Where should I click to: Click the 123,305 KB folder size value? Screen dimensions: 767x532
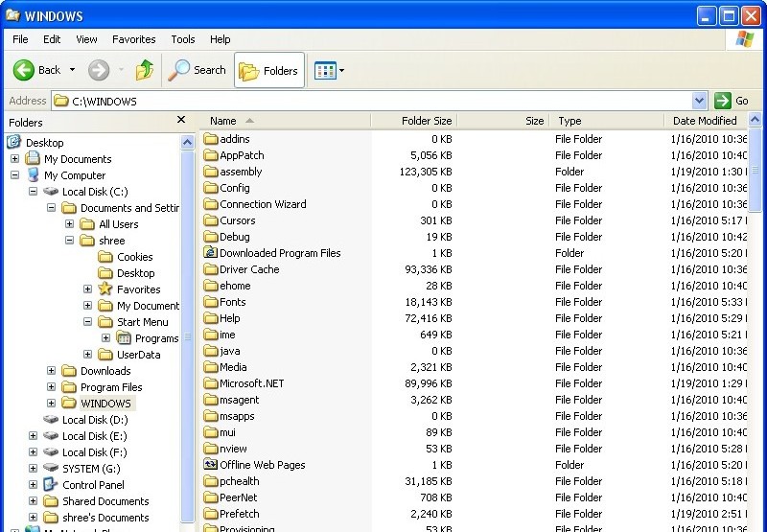point(426,172)
